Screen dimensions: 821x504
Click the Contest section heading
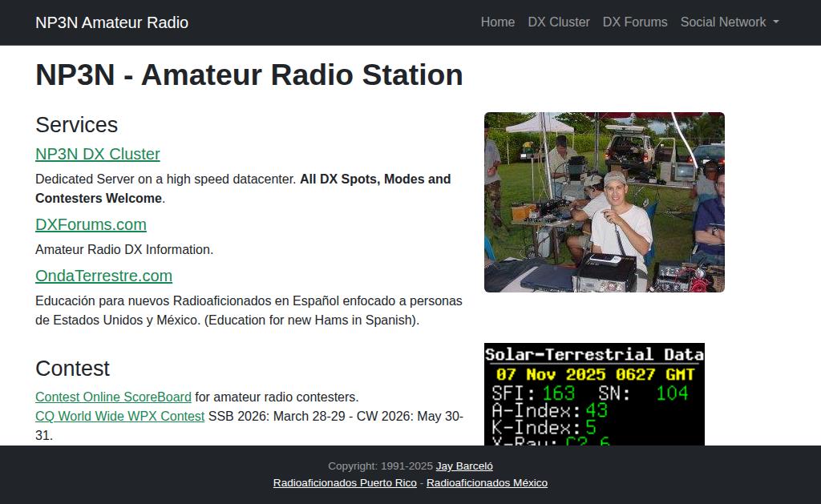pos(72,369)
